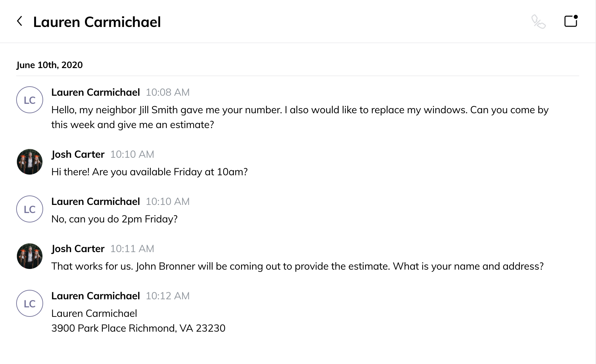Click the LC avatar beside the 2pm Friday message
Viewport: 596px width, 364px height.
coord(30,209)
